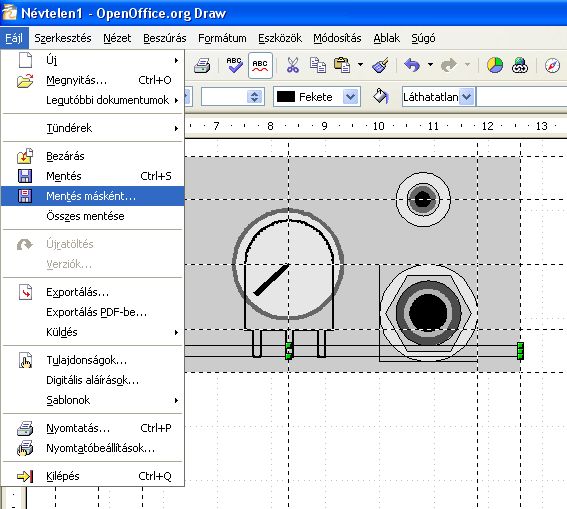Open the Undo history dropdown arrow
This screenshot has height=509, width=567.
[430, 65]
